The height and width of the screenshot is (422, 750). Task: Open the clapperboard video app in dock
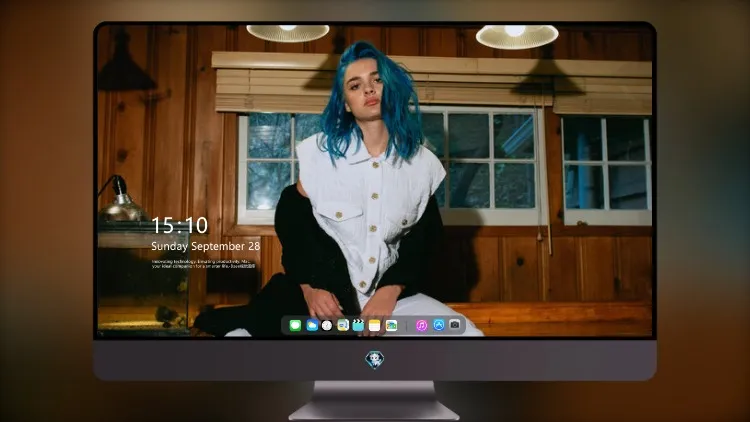(358, 325)
